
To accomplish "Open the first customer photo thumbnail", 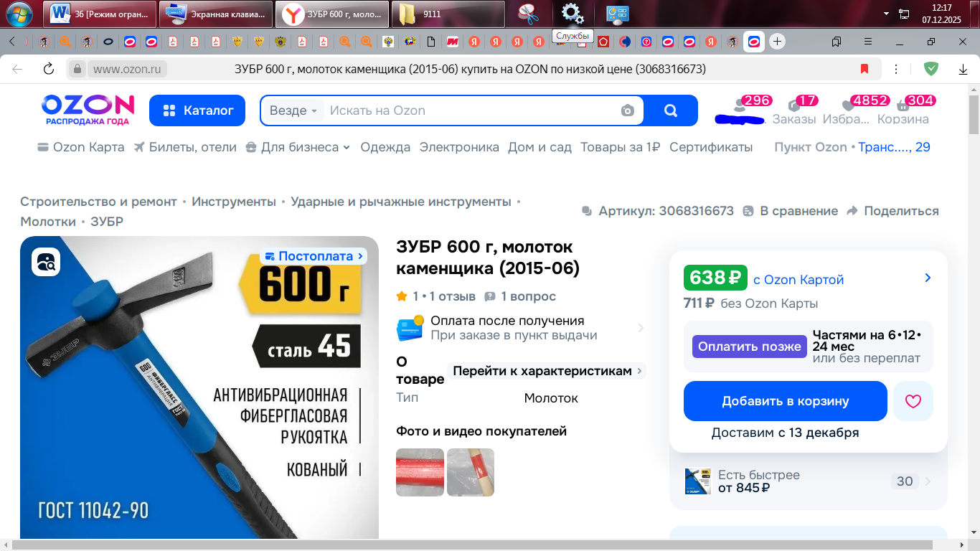I will pyautogui.click(x=420, y=472).
